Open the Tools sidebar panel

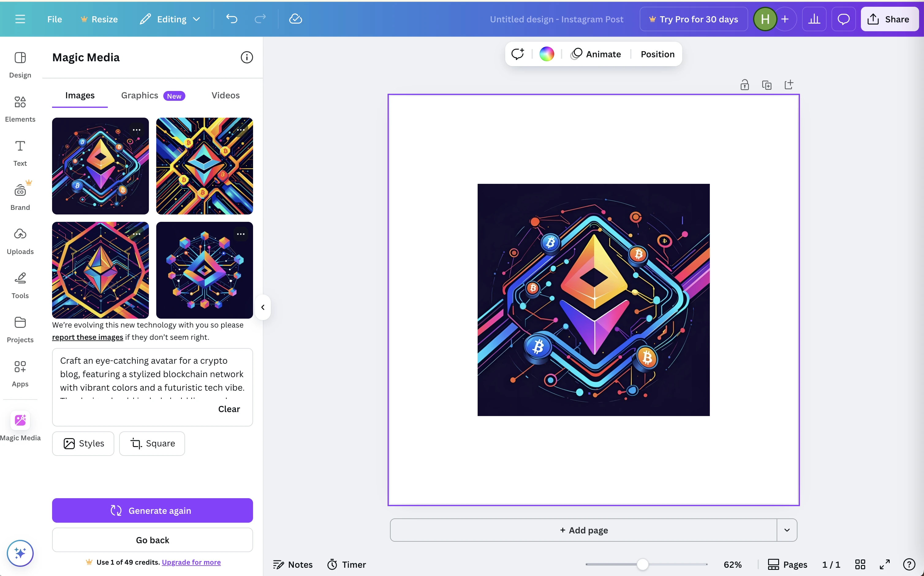click(20, 285)
